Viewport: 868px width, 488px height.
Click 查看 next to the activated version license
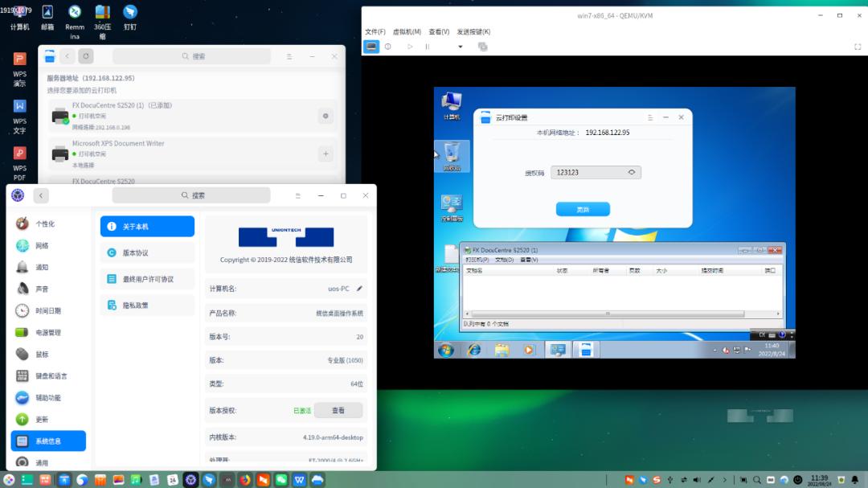(x=338, y=409)
